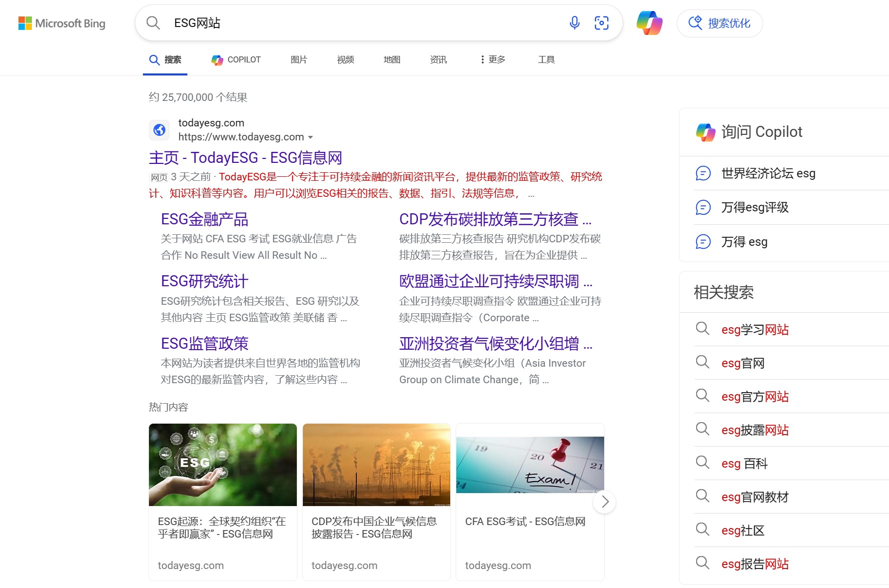The width and height of the screenshot is (889, 588).
Task: Click chat bubble icon next to 万得 esg
Action: pos(703,242)
